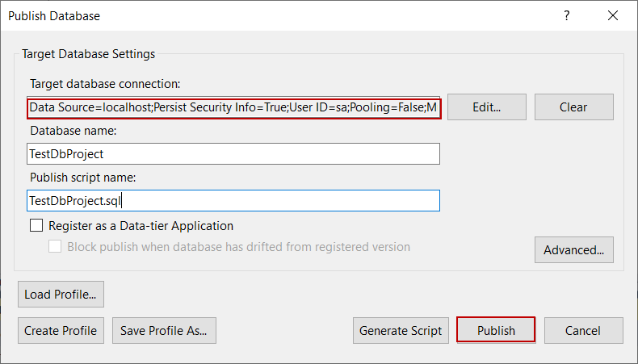Click the Publish script name field
638x364 pixels.
click(233, 200)
